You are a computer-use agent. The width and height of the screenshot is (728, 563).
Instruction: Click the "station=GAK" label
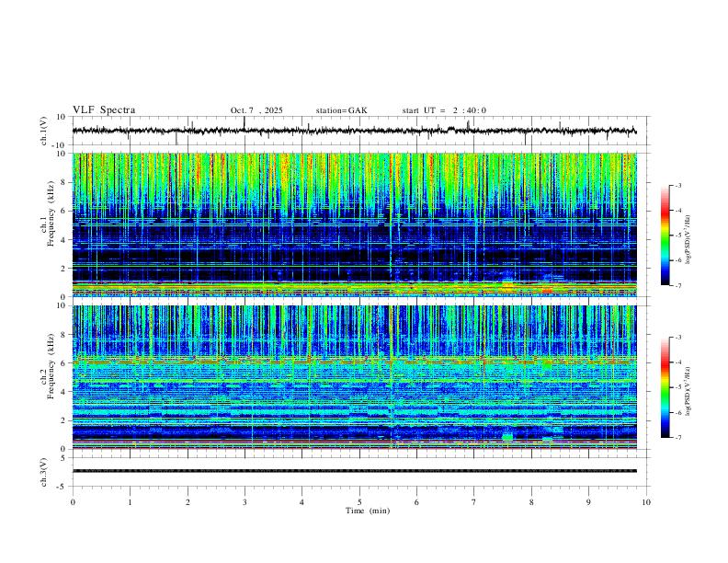[x=341, y=110]
